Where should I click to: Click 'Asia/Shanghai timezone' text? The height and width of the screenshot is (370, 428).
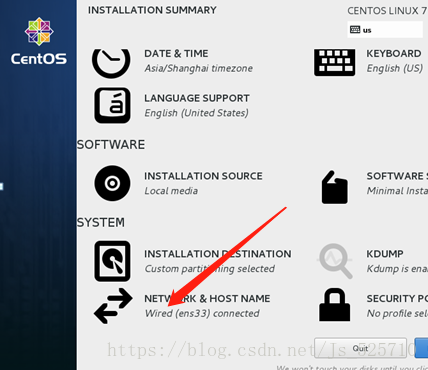tap(198, 68)
